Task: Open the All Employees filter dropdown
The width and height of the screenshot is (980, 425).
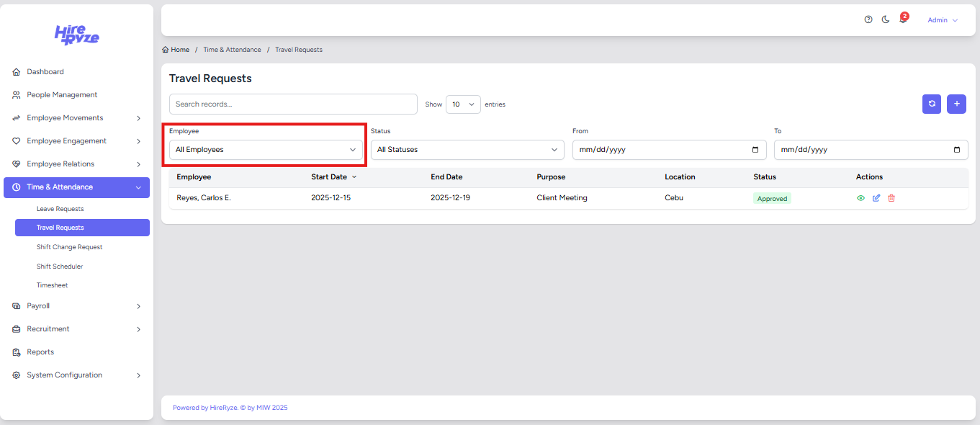Action: click(x=266, y=150)
